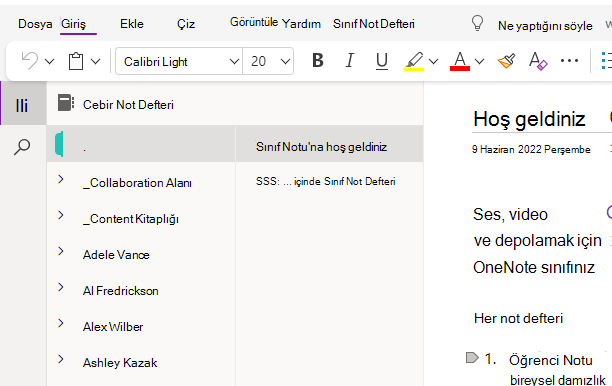Open the Yardım tab
612x386 pixels.
(x=301, y=24)
